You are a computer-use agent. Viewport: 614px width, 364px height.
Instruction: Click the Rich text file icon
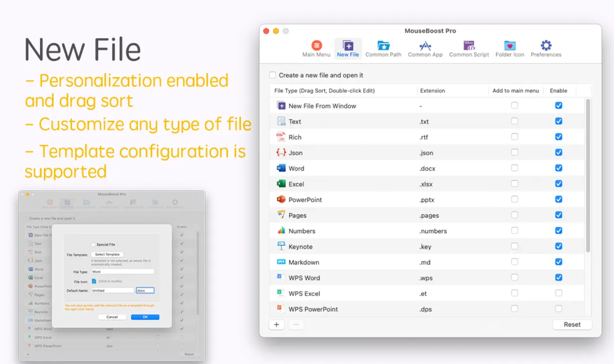[281, 137]
